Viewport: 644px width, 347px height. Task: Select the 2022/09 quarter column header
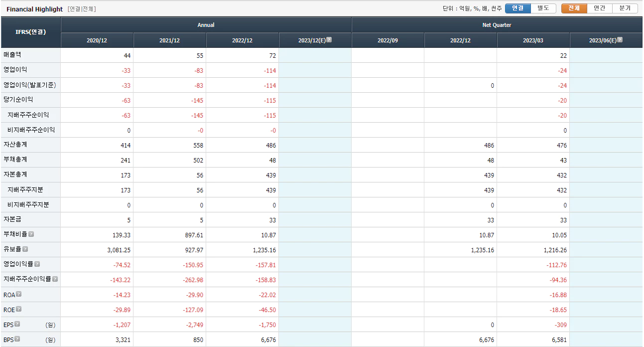(x=388, y=40)
